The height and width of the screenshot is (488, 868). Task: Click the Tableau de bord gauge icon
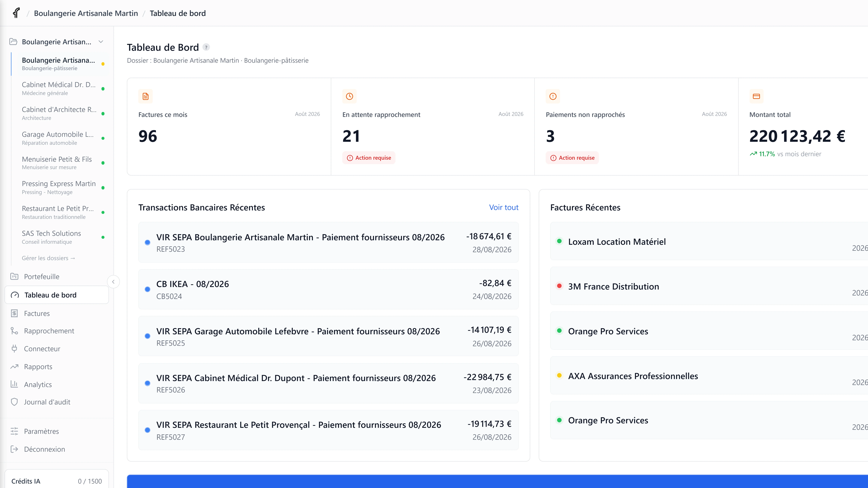[x=15, y=295]
